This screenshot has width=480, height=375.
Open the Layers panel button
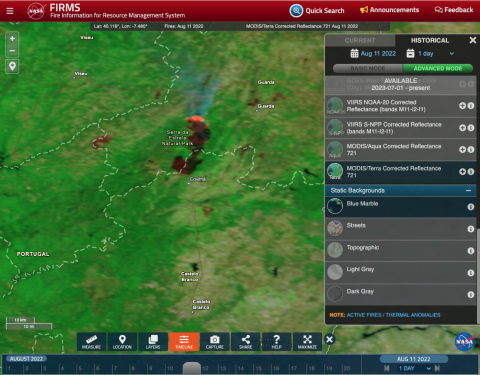153,342
